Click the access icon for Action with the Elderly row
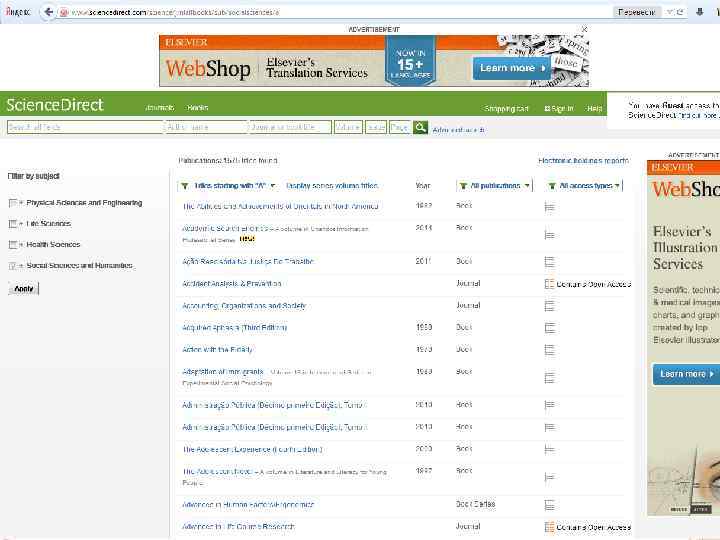The height and width of the screenshot is (540, 720). (x=549, y=350)
